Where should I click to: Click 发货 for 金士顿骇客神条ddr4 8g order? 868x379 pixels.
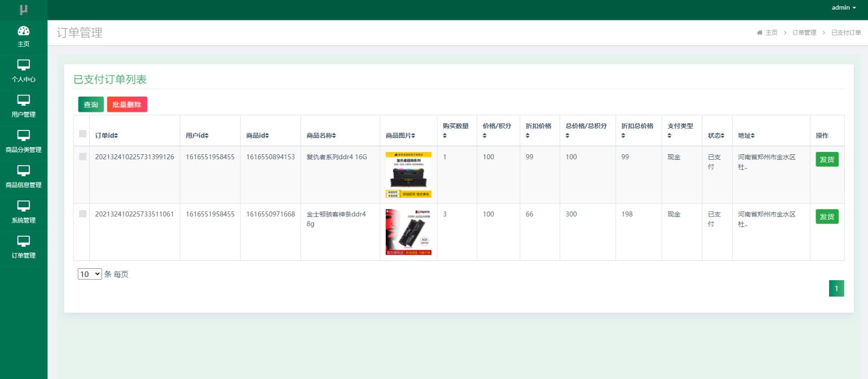pyautogui.click(x=827, y=216)
